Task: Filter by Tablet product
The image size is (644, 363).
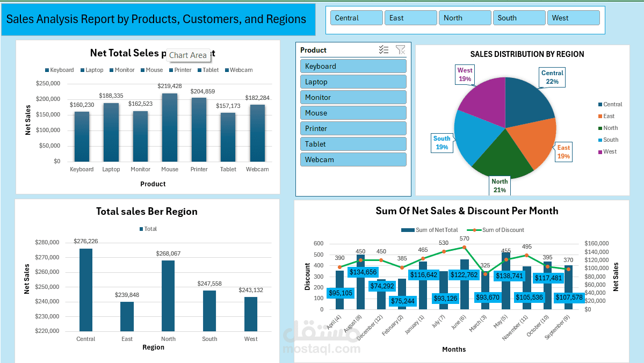Action: tap(353, 144)
